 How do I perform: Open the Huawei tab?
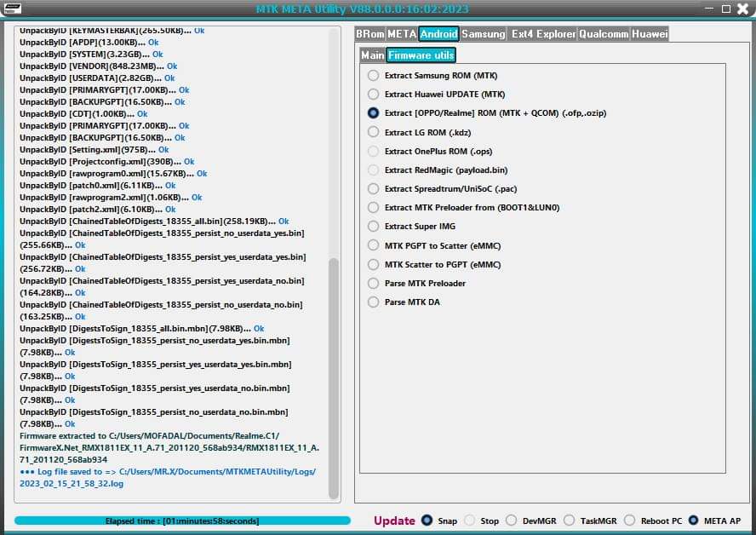pos(650,34)
